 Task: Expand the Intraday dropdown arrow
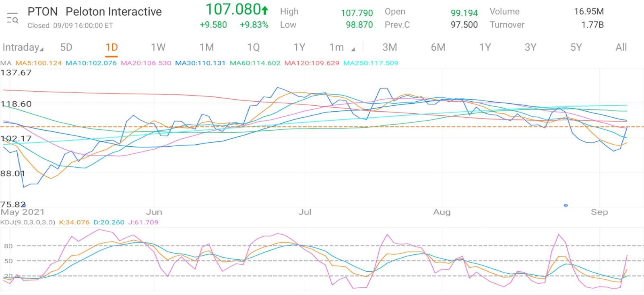click(41, 50)
